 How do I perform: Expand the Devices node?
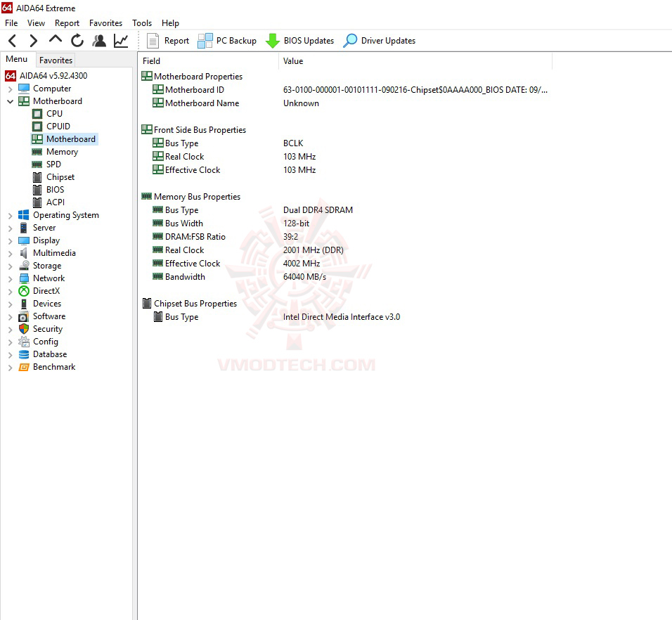(10, 304)
